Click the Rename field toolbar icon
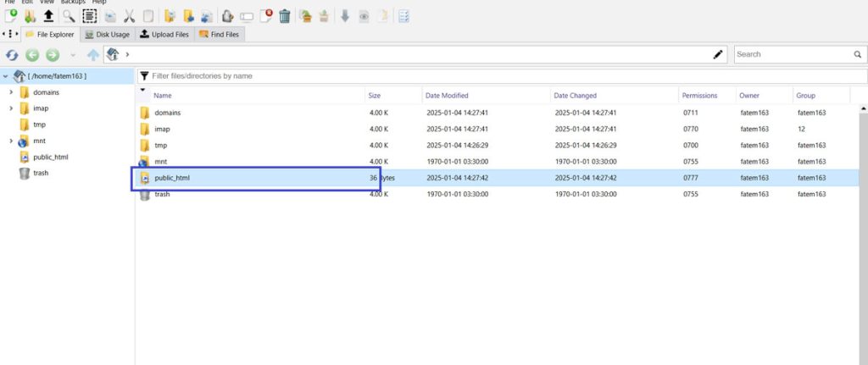868x365 pixels. [x=247, y=17]
